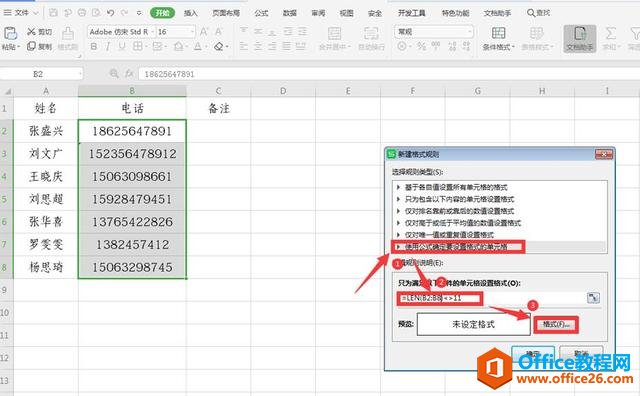Click the Select All corner of the sheet
Image resolution: width=640 pixels, height=396 pixels.
pos(7,91)
